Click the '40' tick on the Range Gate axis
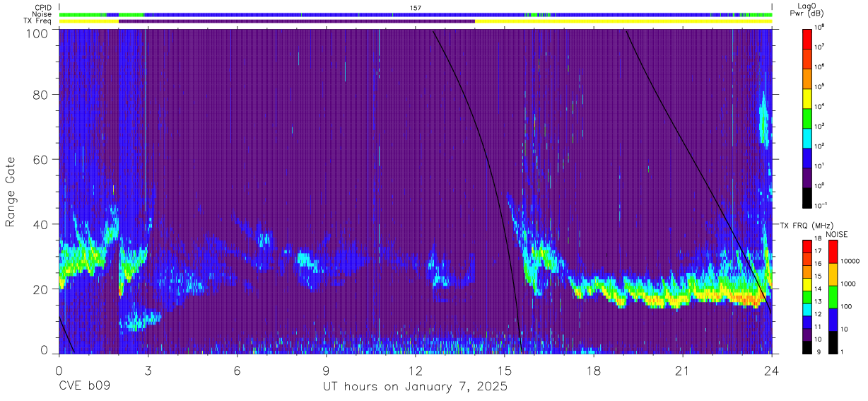Image resolution: width=868 pixels, height=401 pixels. [x=41, y=224]
